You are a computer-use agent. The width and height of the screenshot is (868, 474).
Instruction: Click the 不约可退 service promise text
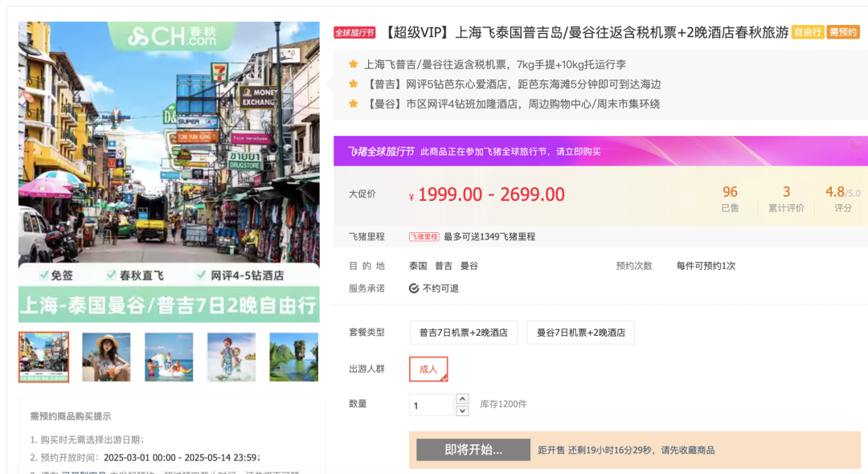440,288
